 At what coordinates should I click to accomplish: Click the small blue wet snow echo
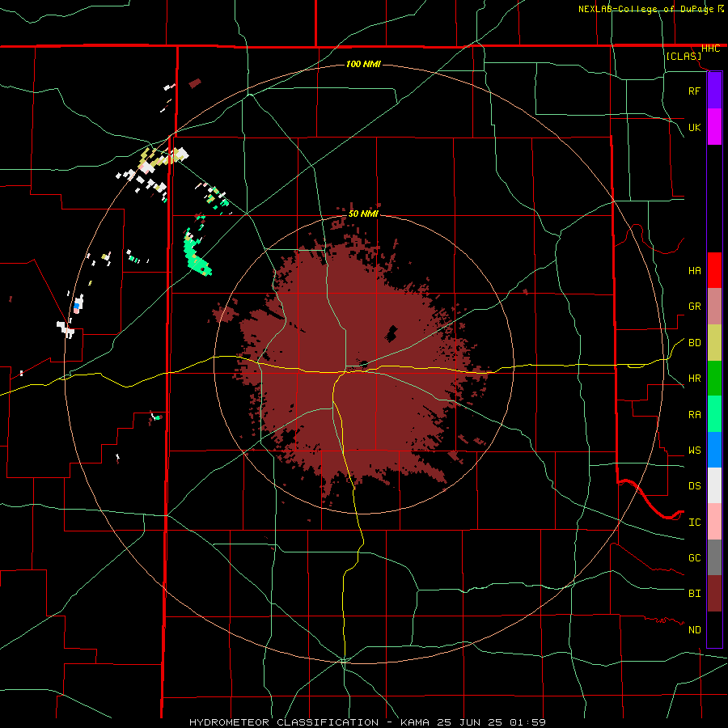pyautogui.click(x=77, y=306)
